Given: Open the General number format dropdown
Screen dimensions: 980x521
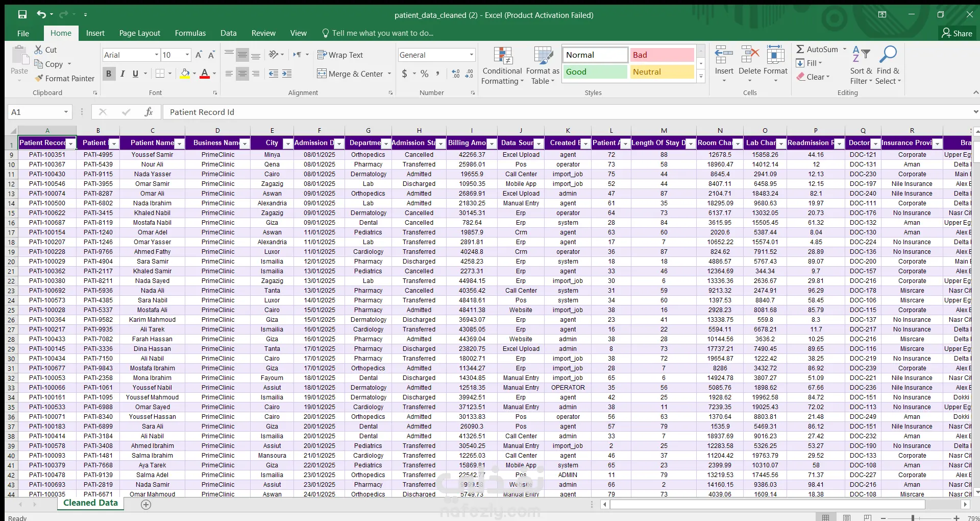Looking at the screenshot, I should tap(471, 55).
